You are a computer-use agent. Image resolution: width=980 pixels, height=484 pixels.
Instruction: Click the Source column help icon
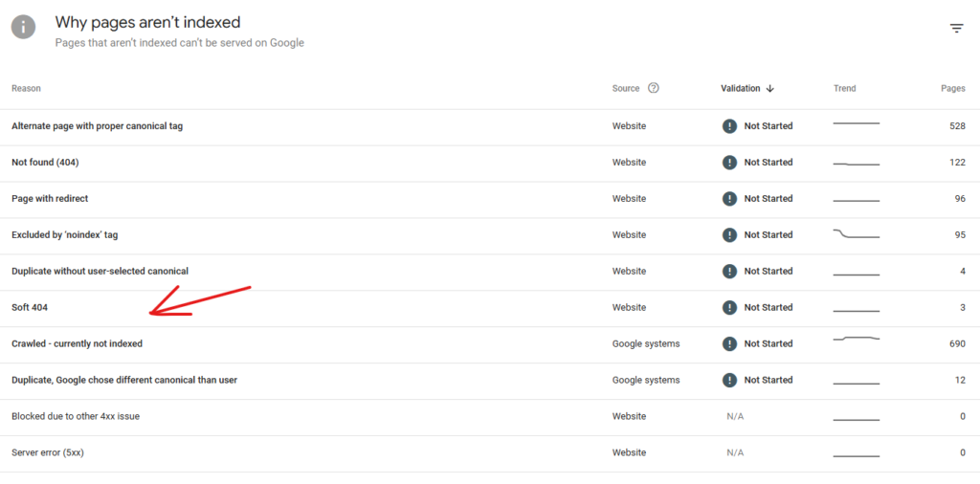click(x=654, y=88)
